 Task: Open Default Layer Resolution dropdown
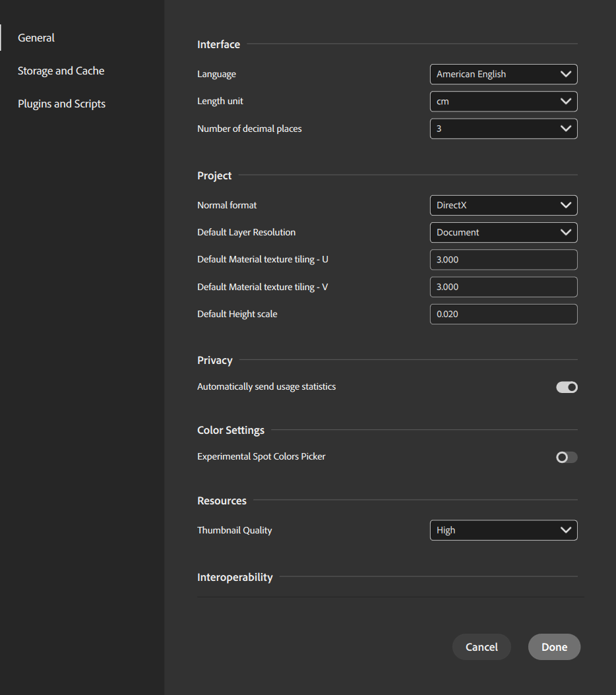pyautogui.click(x=503, y=232)
